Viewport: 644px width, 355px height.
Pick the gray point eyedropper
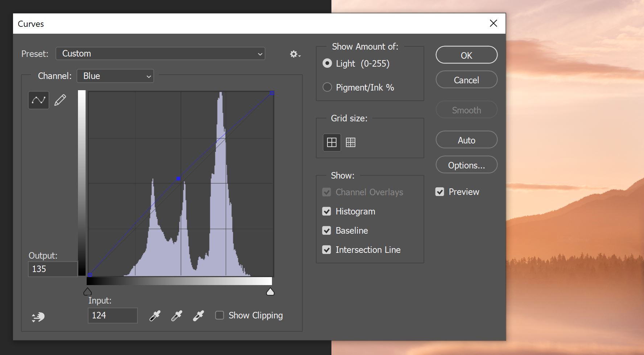coord(177,316)
